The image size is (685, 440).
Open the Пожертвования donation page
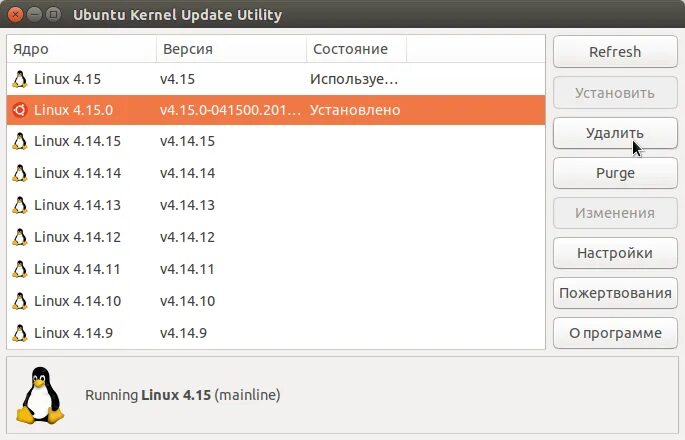coord(615,293)
